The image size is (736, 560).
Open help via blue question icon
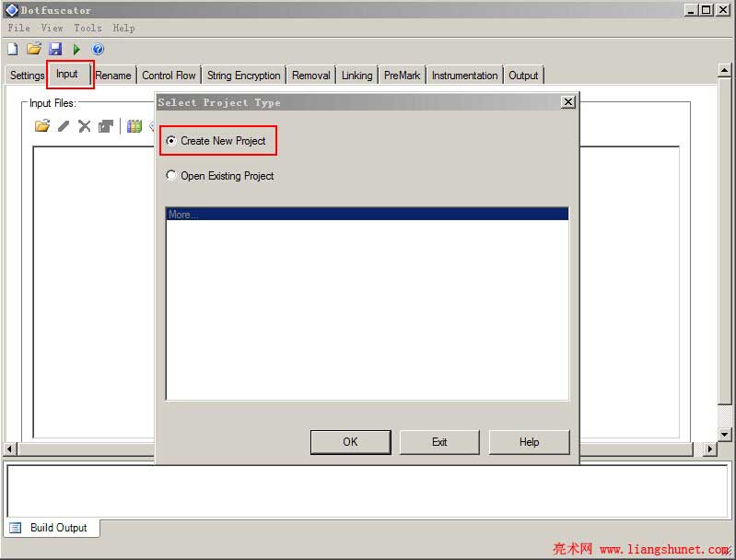point(98,49)
